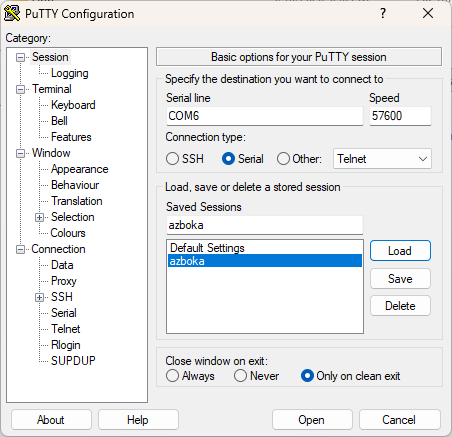452x437 pixels.
Task: Collapse the Connection tree node
Action: [21, 249]
